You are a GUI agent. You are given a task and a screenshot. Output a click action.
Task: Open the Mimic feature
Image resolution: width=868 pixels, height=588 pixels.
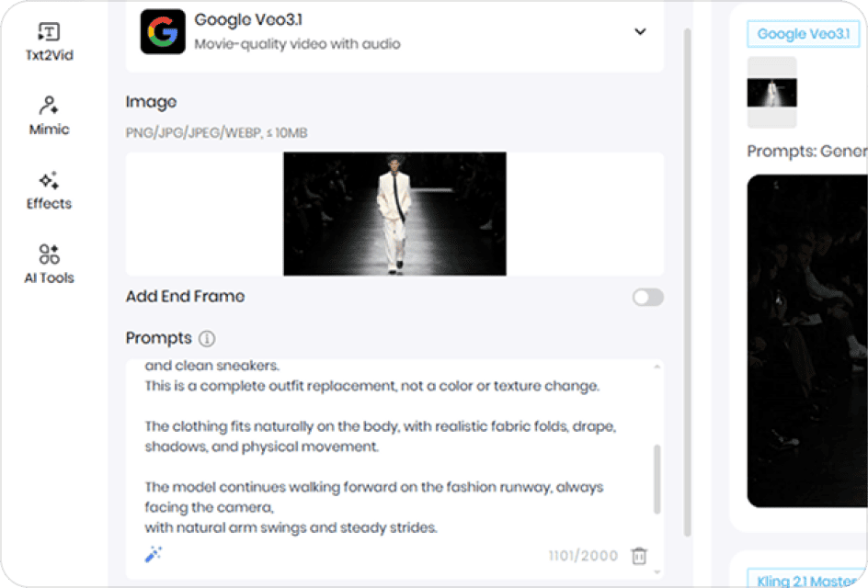[47, 115]
